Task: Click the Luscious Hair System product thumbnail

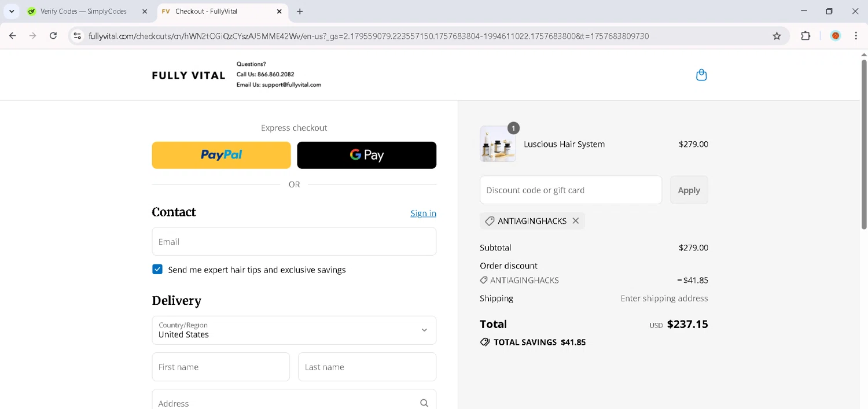Action: 498,144
